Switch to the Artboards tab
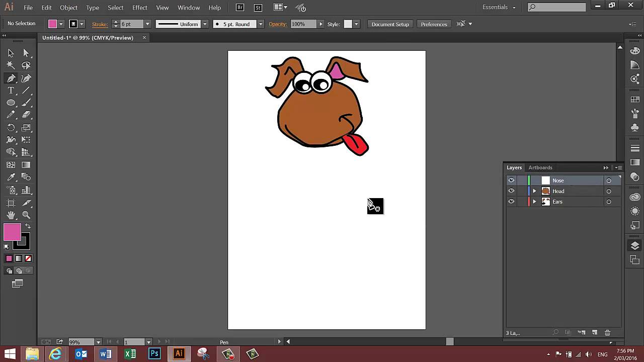This screenshot has height=362, width=644. coord(540,167)
